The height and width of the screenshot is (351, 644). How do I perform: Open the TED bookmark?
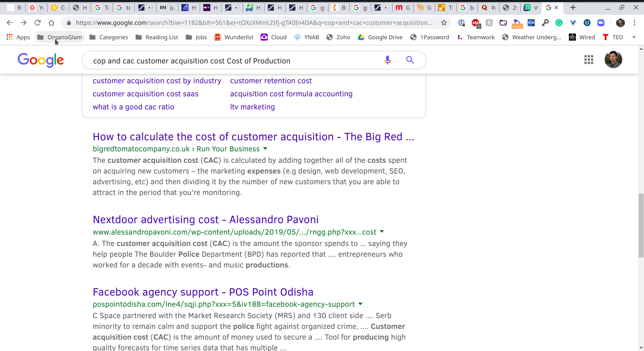[x=613, y=37]
